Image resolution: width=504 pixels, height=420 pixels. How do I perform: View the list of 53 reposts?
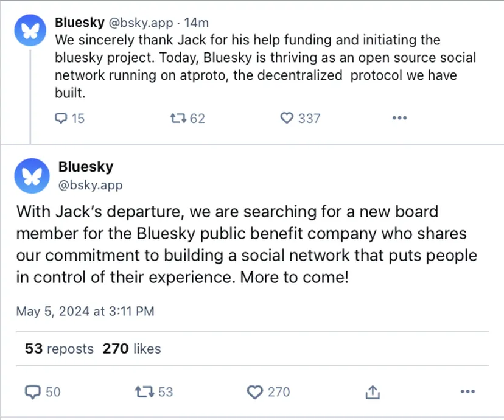pyautogui.click(x=59, y=349)
